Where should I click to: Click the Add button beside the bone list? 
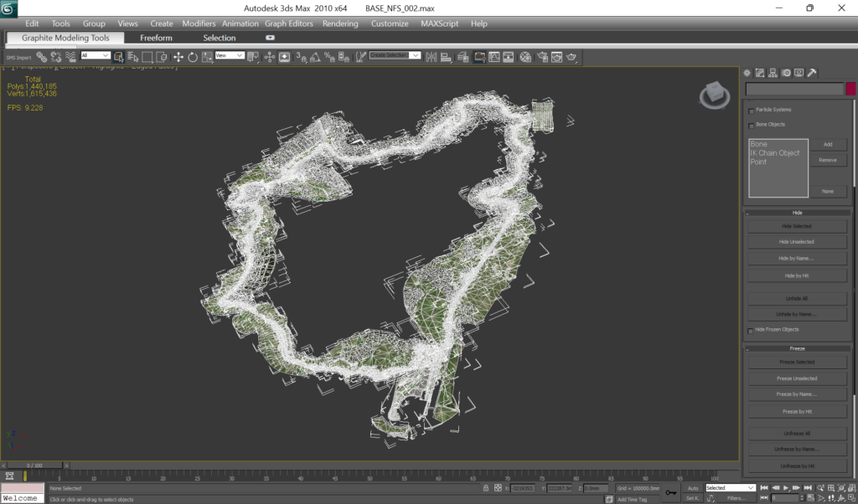[828, 144]
